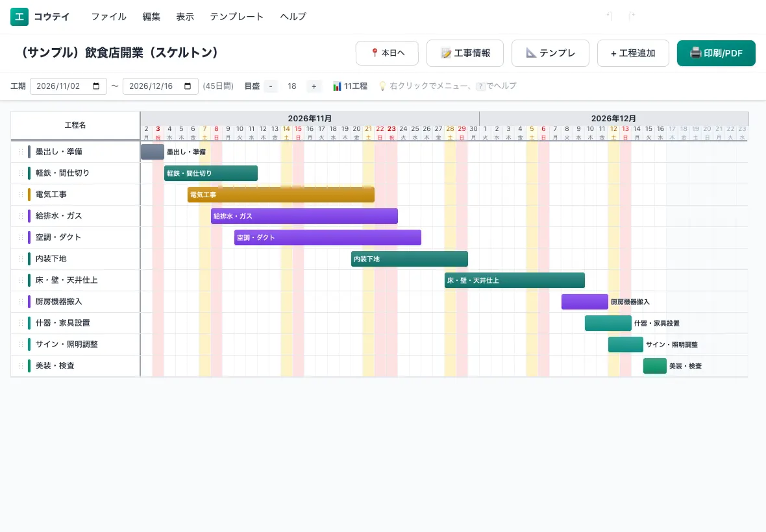Click the redo arrow icon
The width and height of the screenshot is (766, 532).
[631, 16]
